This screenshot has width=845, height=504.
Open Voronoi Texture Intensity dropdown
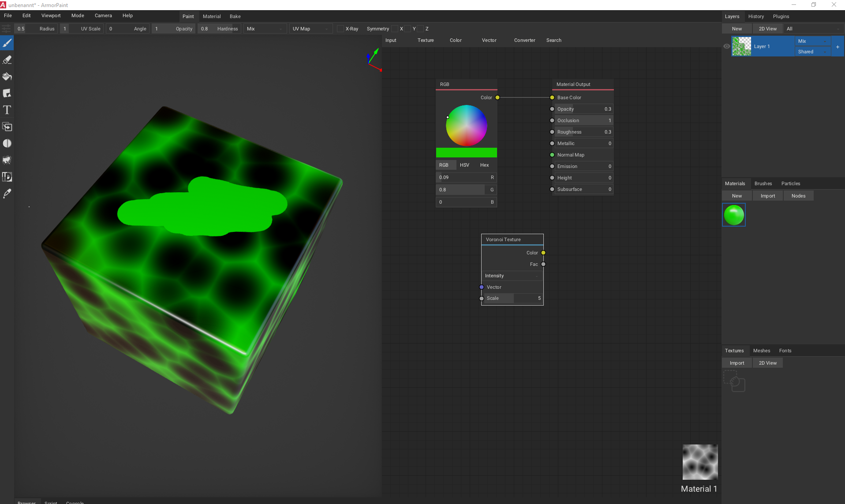(512, 276)
